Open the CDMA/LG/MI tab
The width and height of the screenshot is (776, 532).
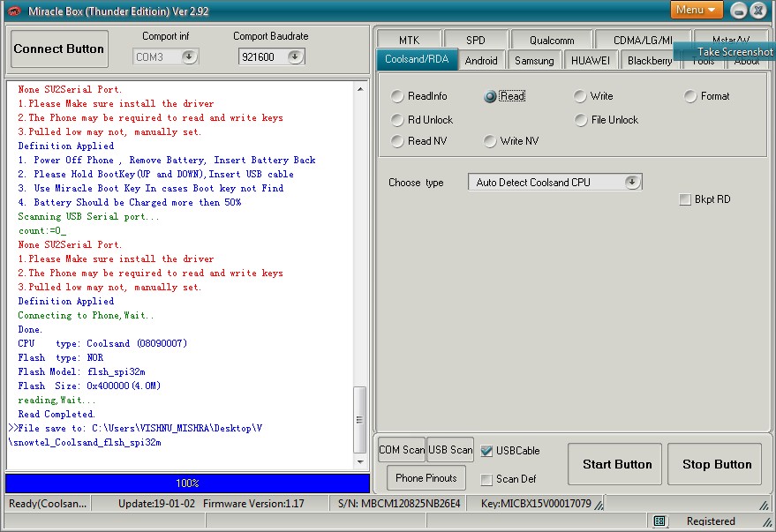pos(643,40)
